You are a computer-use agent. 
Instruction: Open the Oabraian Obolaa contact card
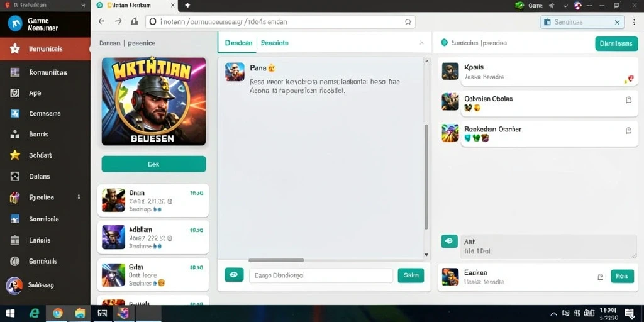coord(549,104)
